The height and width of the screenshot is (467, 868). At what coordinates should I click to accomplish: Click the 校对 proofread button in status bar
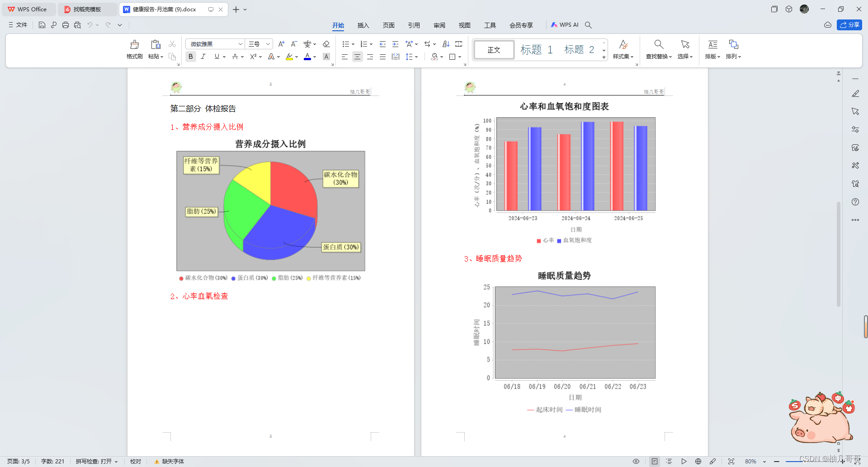[x=136, y=461]
